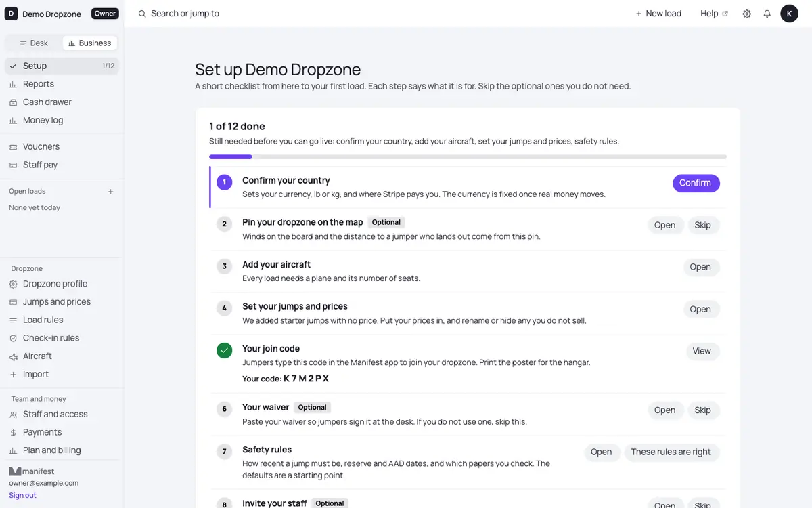Select the Aircraft plane icon

coord(13,356)
